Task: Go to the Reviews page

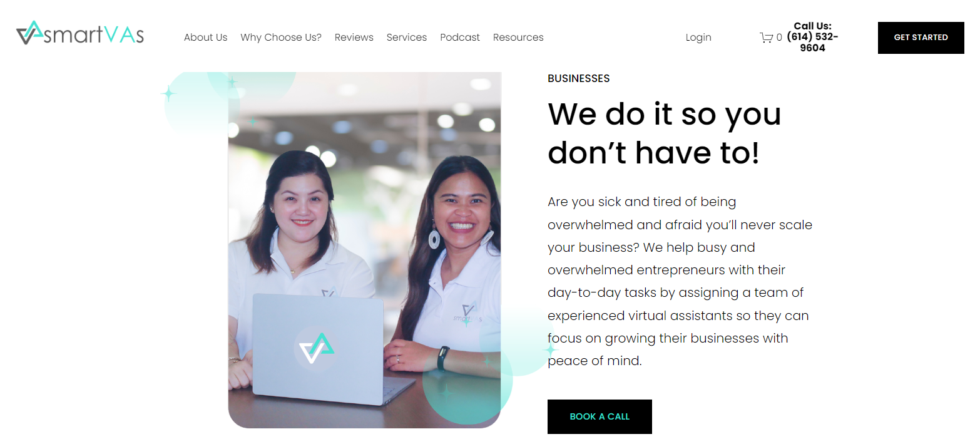Action: pos(354,38)
